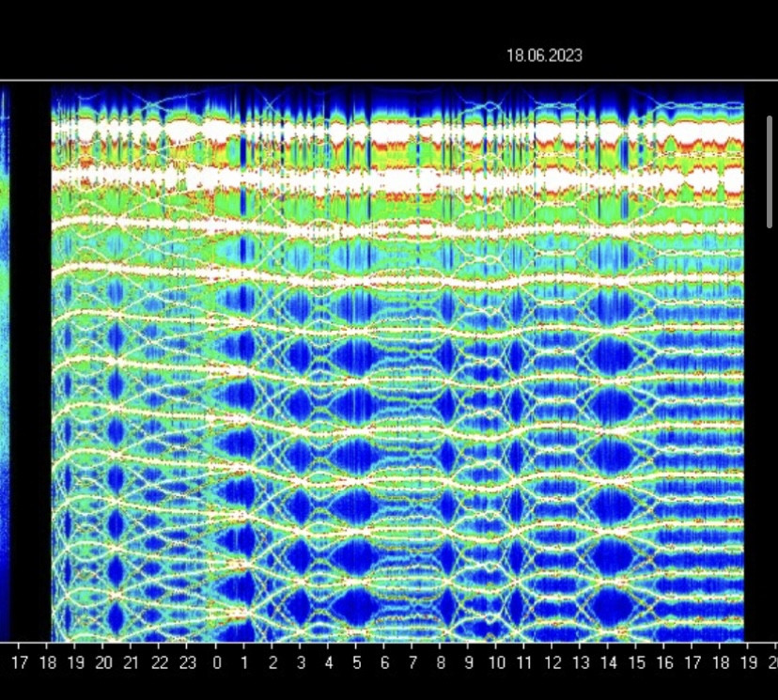The height and width of the screenshot is (700, 778).
Task: Click the vertical scrollbar thumb beside the spectrogram
Action: (770, 170)
